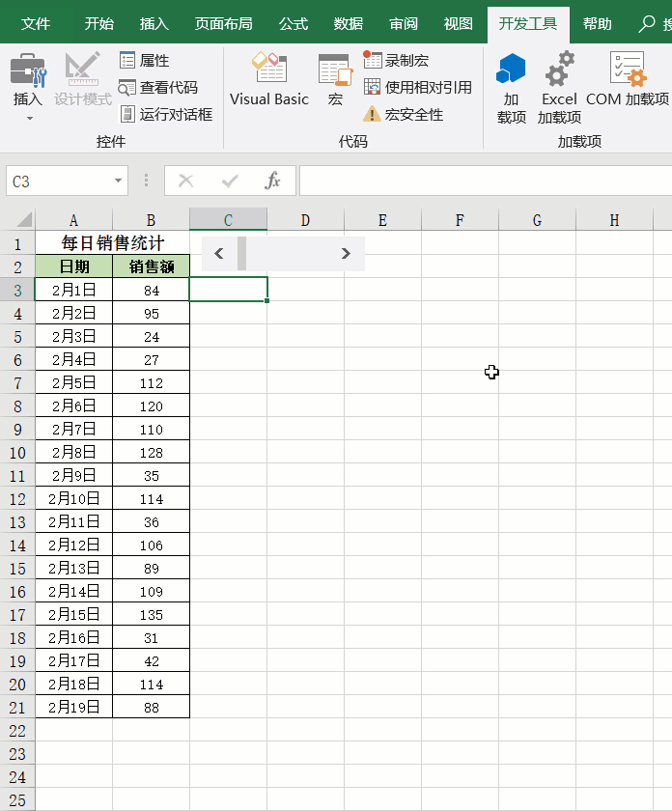Select column B header

coord(151,220)
